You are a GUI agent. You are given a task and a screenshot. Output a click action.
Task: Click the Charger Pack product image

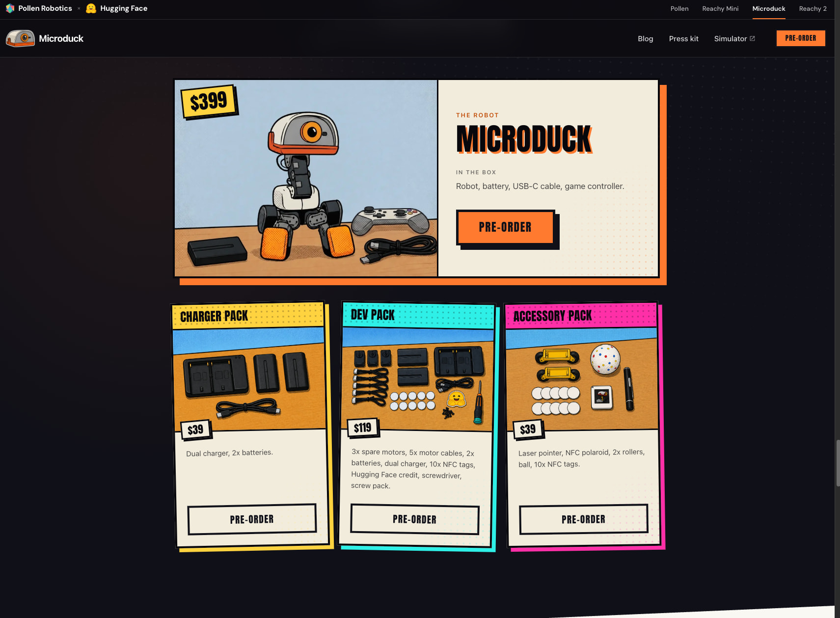click(249, 379)
